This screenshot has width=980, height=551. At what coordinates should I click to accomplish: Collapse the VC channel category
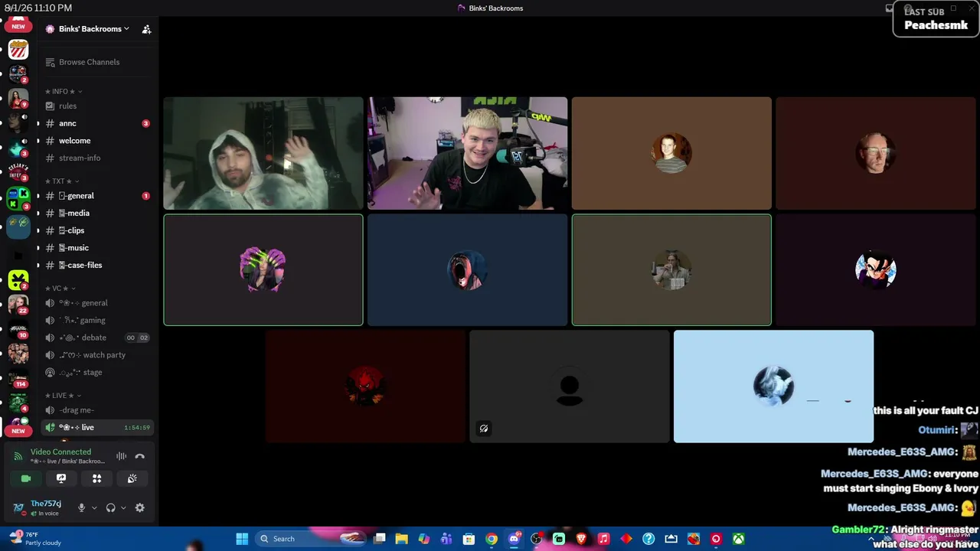[60, 289]
